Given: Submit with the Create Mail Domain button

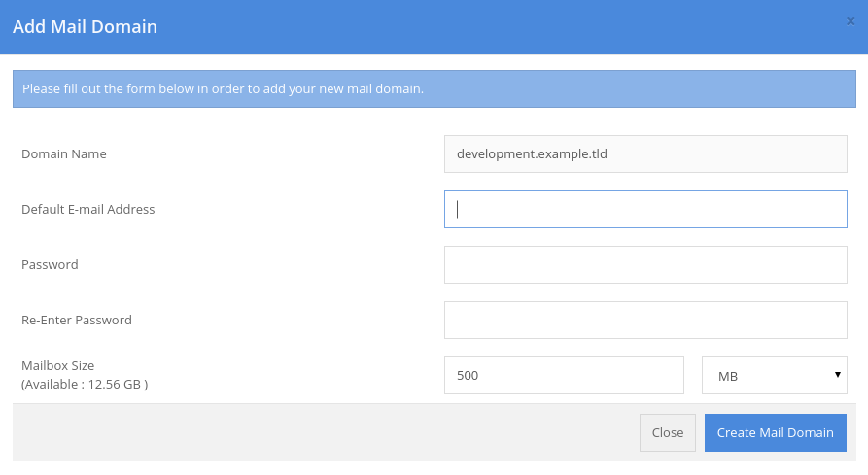Looking at the screenshot, I should click(x=775, y=432).
